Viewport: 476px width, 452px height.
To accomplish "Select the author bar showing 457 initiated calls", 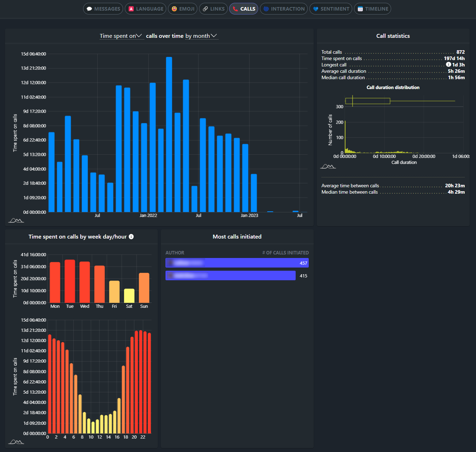I will coord(237,263).
